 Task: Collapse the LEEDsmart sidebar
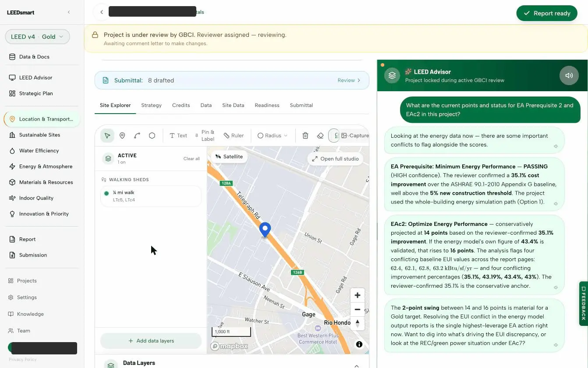(x=69, y=12)
